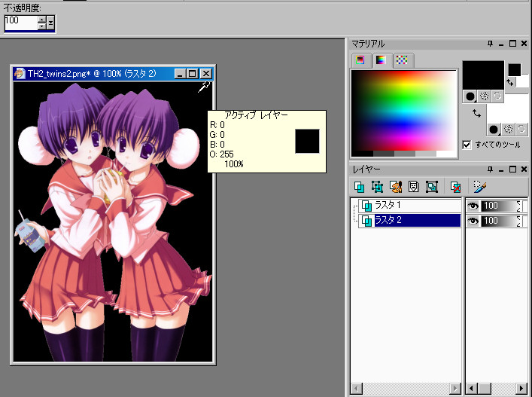This screenshot has height=397, width=532.
Task: Switch to the Frame tab in Materials
Action: tap(360, 60)
